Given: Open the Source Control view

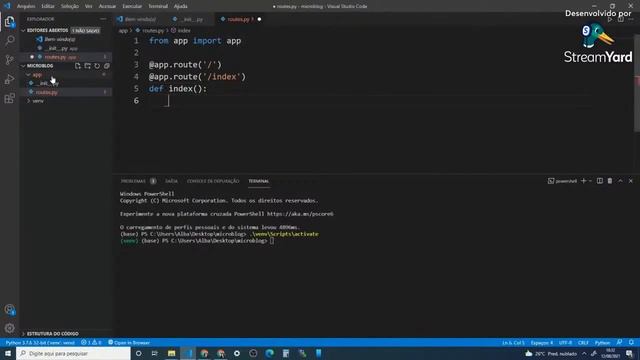Looking at the screenshot, I should [x=9, y=60].
